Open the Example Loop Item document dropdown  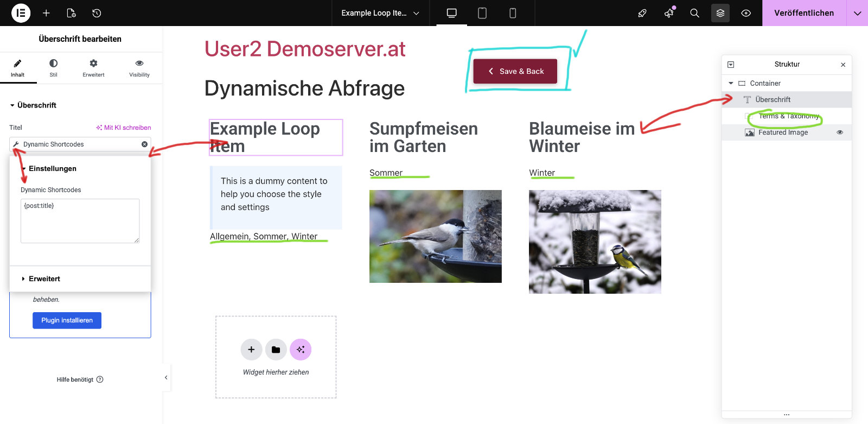click(x=380, y=13)
